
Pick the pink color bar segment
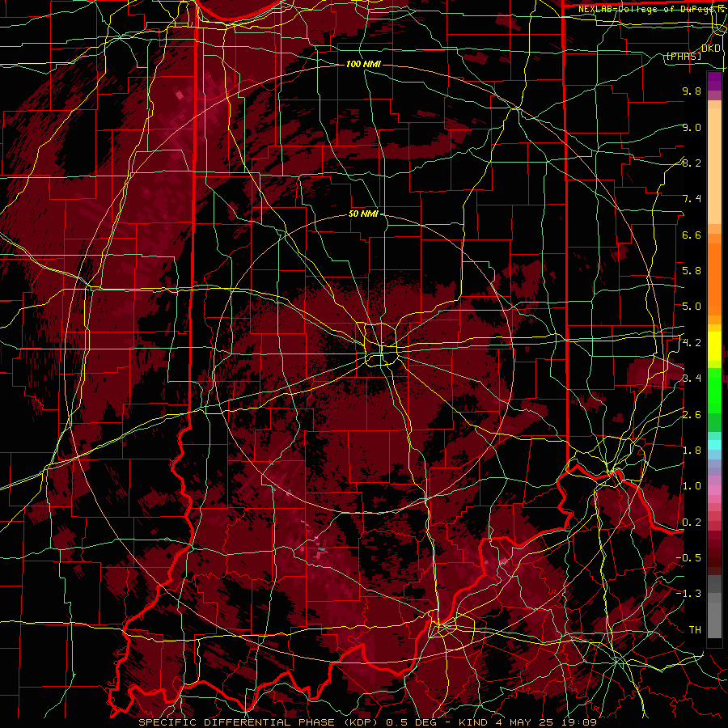tap(714, 490)
